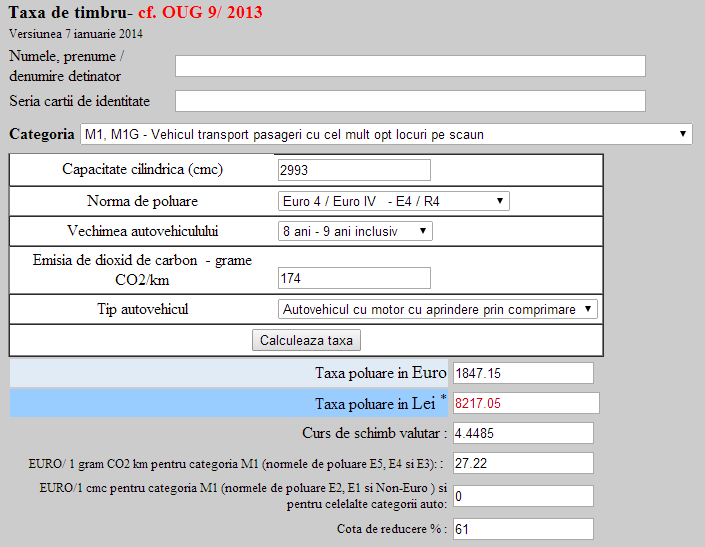This screenshot has height=547, width=705.
Task: Expand the Tip autovehicul dropdown
Action: [437, 309]
